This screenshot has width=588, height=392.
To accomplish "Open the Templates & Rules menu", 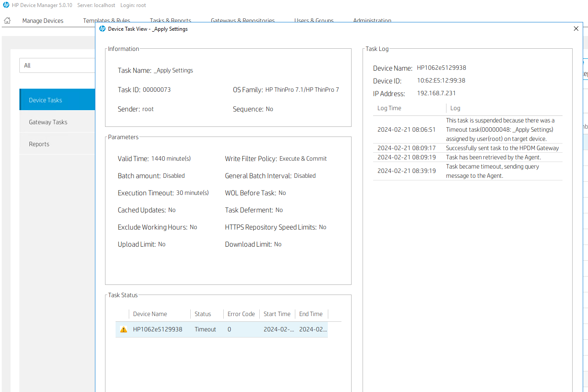I will pyautogui.click(x=106, y=21).
